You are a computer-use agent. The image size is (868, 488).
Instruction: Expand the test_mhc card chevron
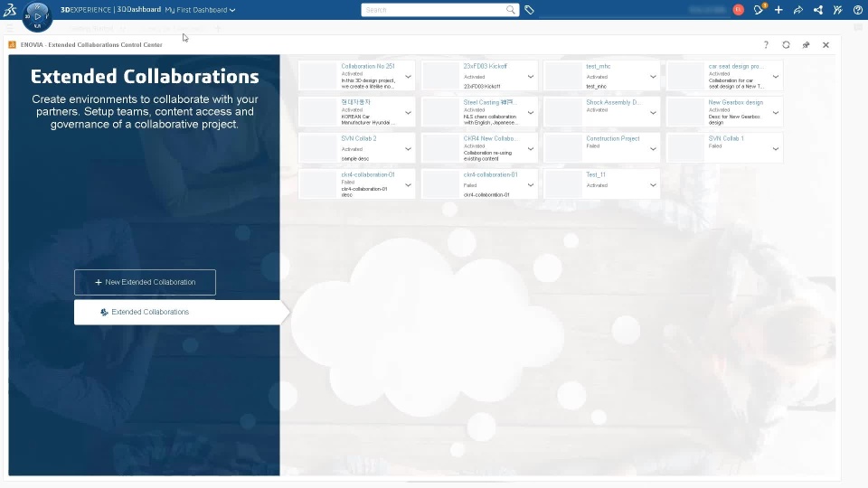click(653, 77)
